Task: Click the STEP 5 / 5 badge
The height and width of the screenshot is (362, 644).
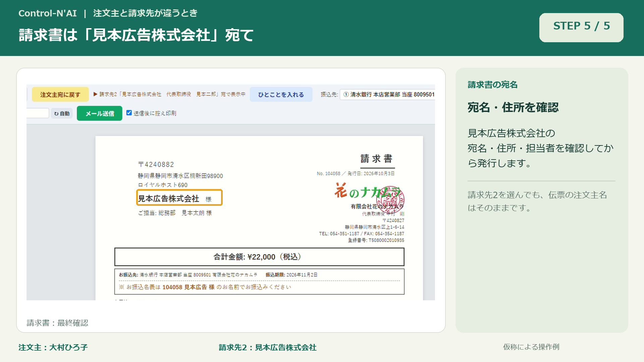Action: pos(581,27)
